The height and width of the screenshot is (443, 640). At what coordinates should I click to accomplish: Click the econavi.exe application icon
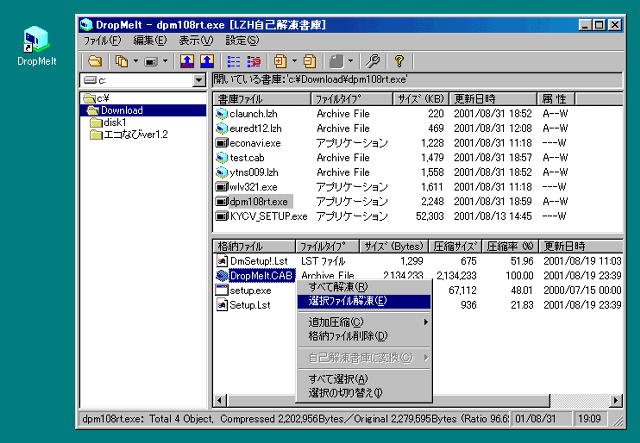221,143
